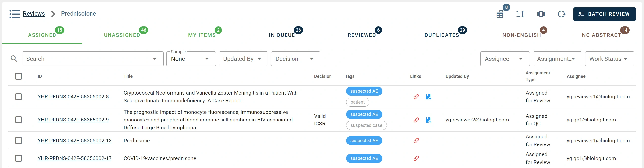Expand the Decision filter dropdown

pos(295,59)
